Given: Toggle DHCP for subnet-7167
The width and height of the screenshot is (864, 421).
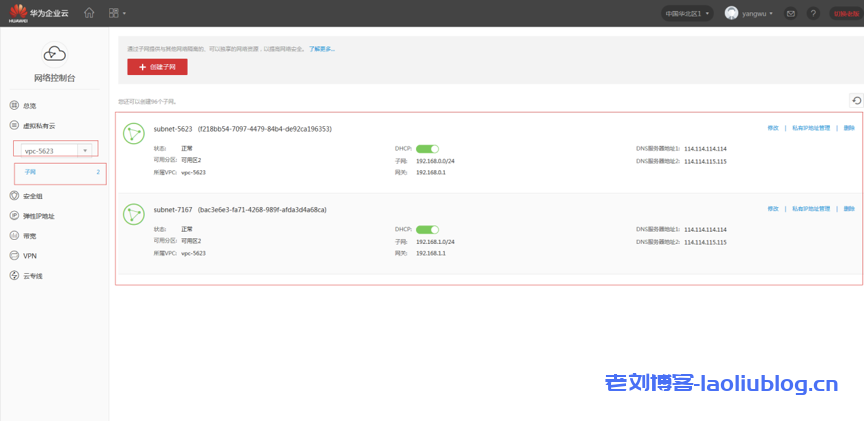Looking at the screenshot, I should 427,229.
